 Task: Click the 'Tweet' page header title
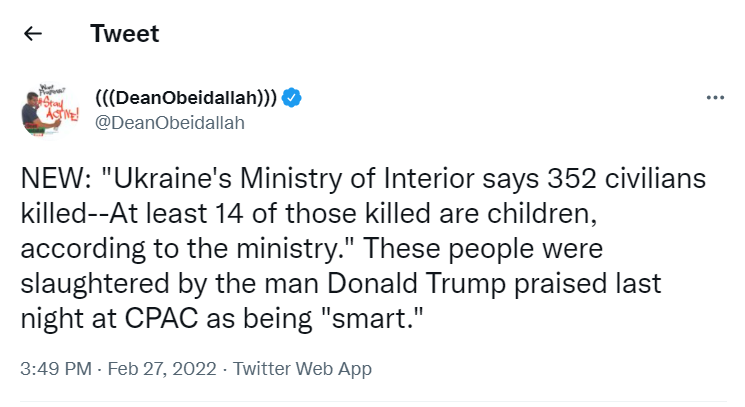pos(124,33)
